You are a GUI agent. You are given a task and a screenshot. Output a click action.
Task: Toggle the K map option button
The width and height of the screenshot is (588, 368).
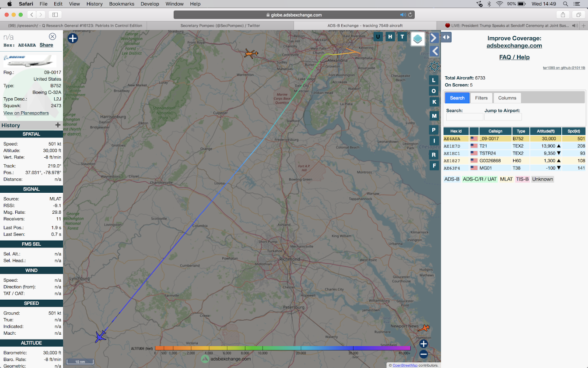tap(434, 102)
